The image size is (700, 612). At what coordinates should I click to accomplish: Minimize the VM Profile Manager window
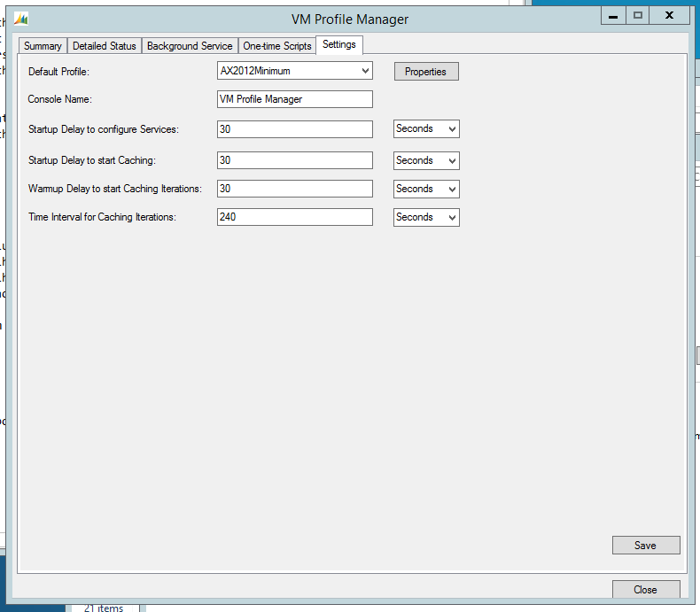[x=613, y=16]
